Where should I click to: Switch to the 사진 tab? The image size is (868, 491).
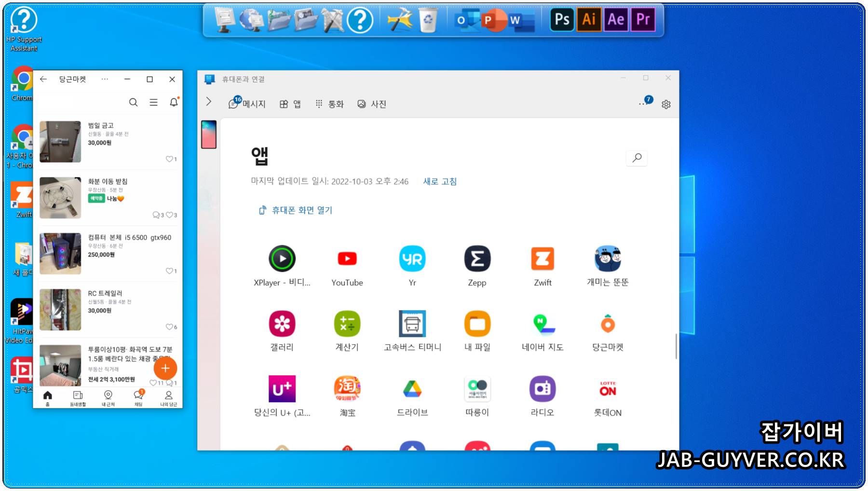pos(372,104)
